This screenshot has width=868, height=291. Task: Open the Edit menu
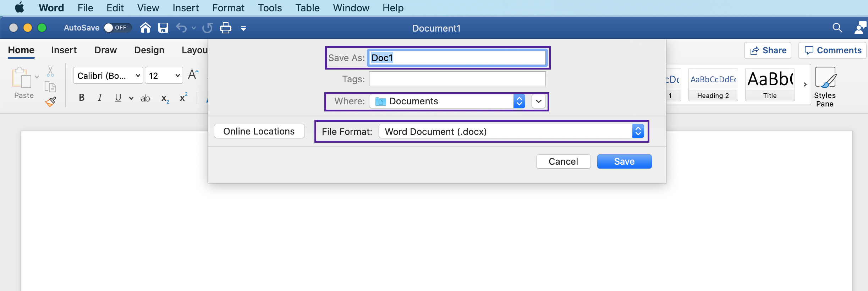[x=115, y=8]
